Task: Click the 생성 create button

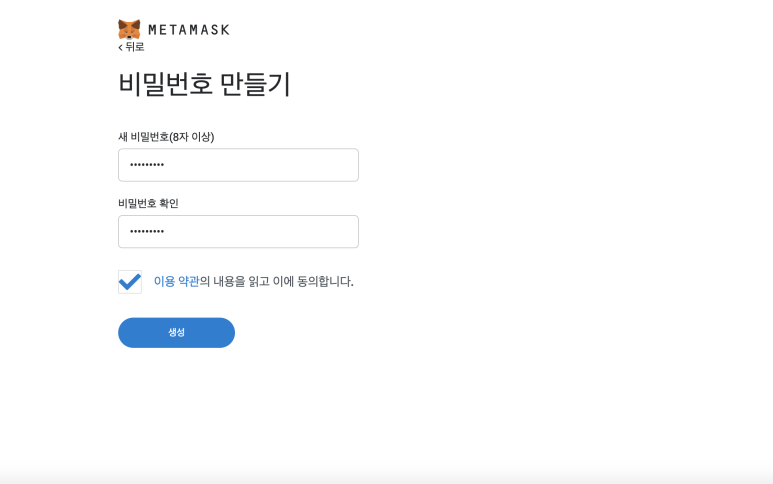Action: [x=176, y=333]
